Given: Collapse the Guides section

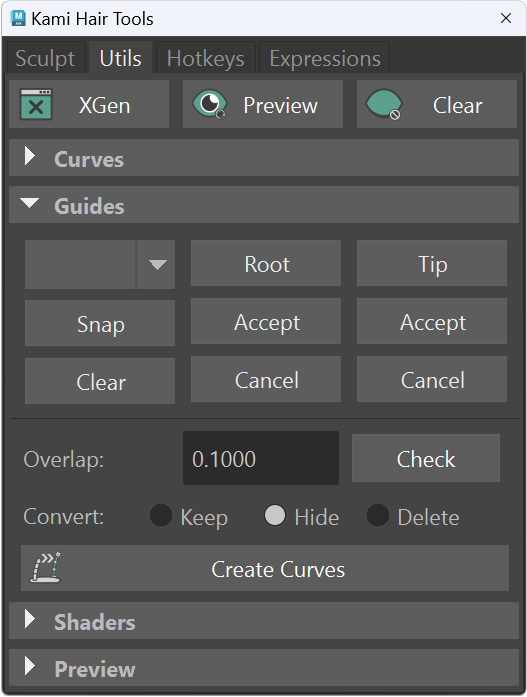Looking at the screenshot, I should tap(264, 205).
